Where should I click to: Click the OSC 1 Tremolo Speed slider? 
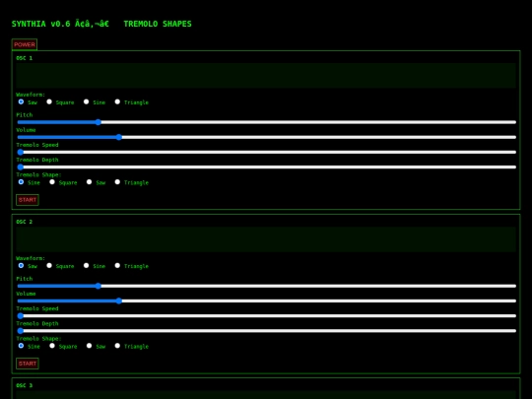(266, 152)
